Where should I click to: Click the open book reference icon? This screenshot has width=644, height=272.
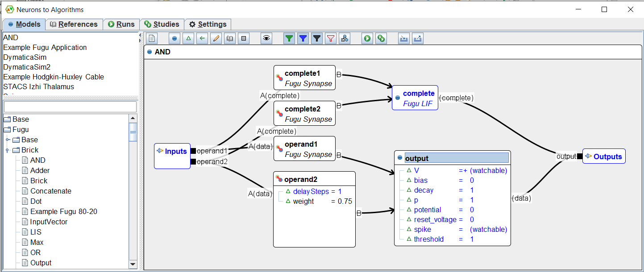230,38
